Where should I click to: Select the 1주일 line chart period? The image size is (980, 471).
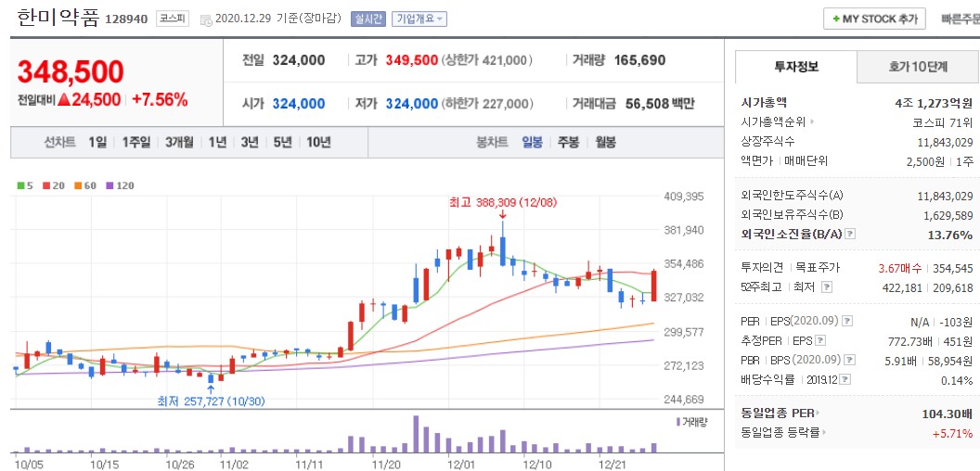(136, 143)
